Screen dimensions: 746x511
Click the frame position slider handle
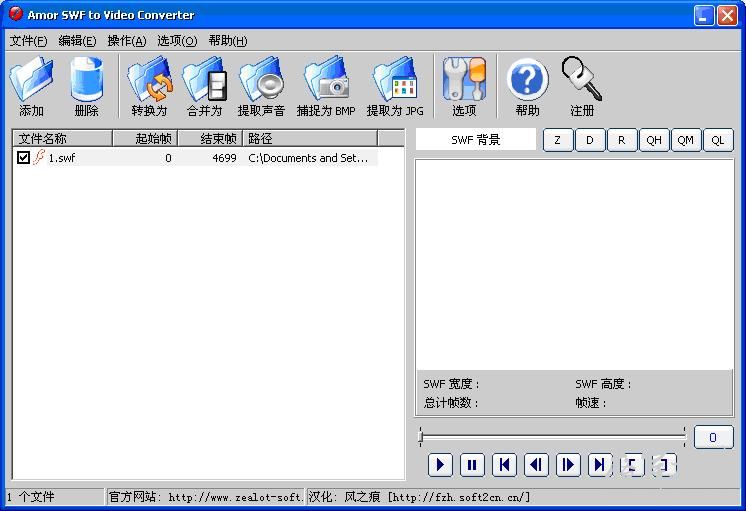pyautogui.click(x=421, y=436)
